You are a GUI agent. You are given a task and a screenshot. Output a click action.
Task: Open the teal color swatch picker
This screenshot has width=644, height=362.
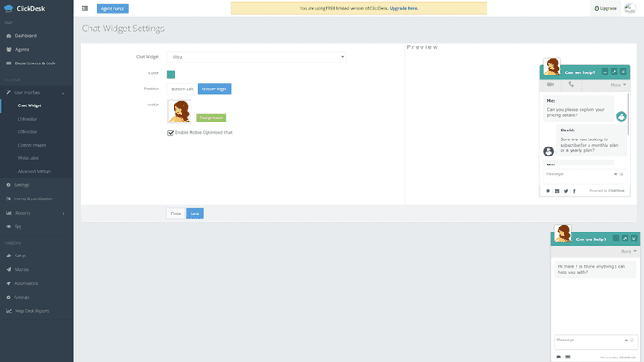(x=171, y=74)
